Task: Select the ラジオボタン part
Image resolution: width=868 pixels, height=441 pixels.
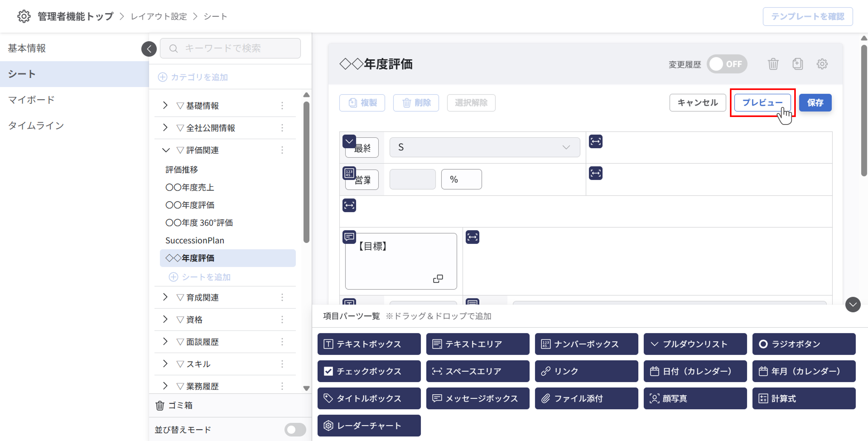Action: tap(804, 344)
